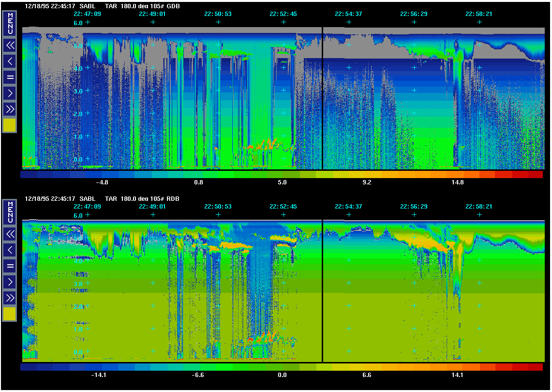
Task: Click the black vertical cursor line in top plot
Action: pyautogui.click(x=322, y=97)
